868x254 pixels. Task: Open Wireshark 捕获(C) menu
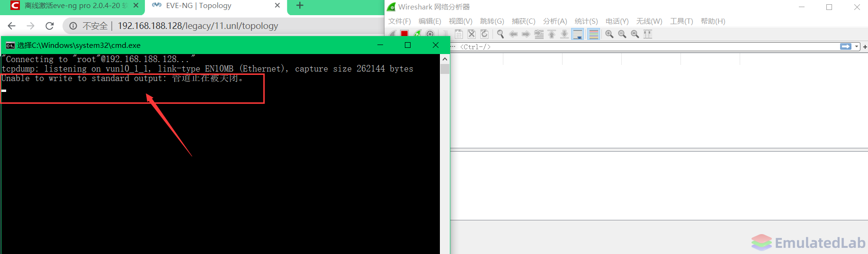[x=524, y=21]
